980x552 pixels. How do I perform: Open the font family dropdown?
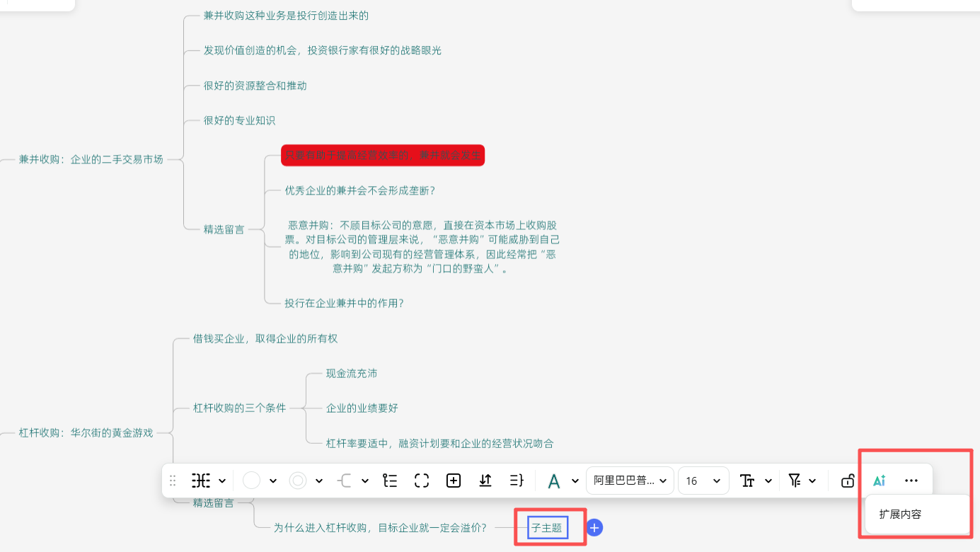[630, 481]
